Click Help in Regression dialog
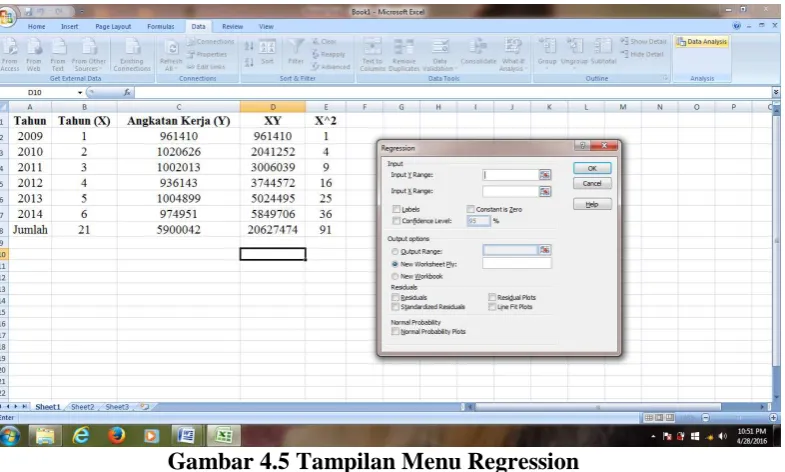The width and height of the screenshot is (785, 472). point(592,204)
